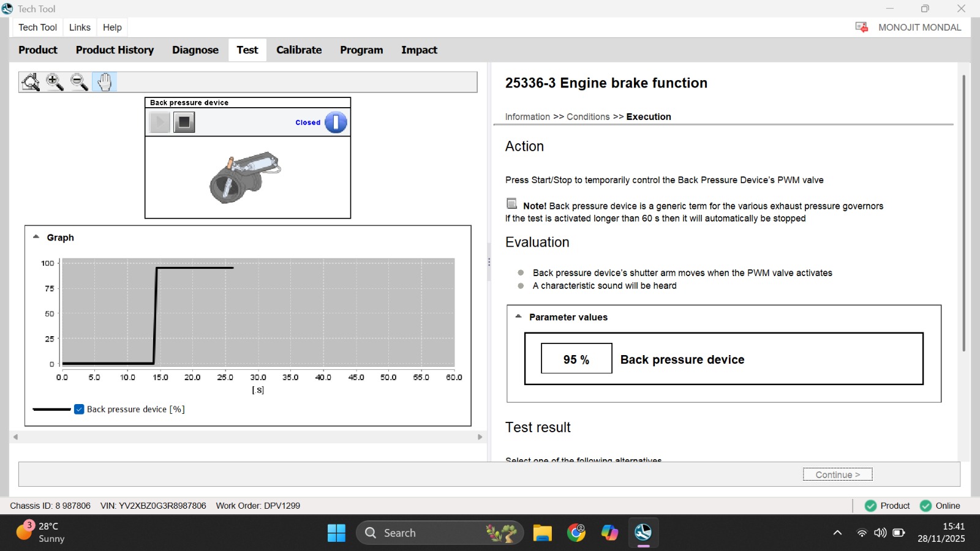Open the volume speaker tray icon
Screen dimensions: 980x551
880,533
